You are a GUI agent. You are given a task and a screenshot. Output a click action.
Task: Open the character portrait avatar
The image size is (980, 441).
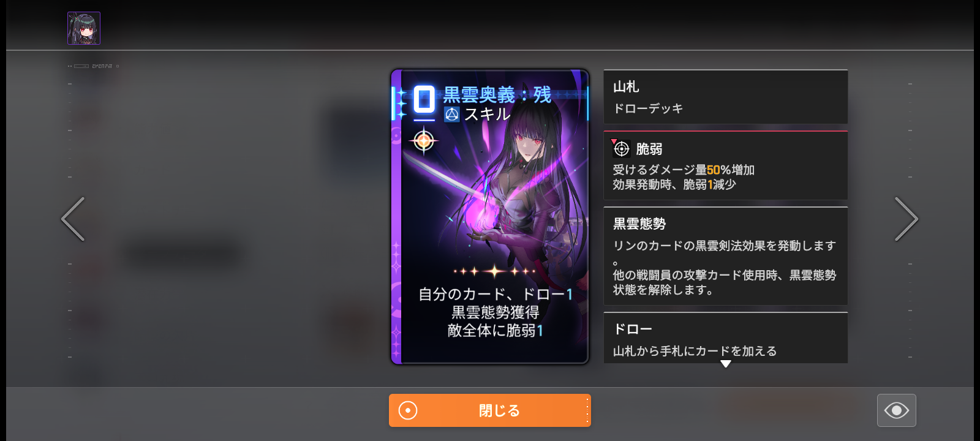tap(84, 28)
